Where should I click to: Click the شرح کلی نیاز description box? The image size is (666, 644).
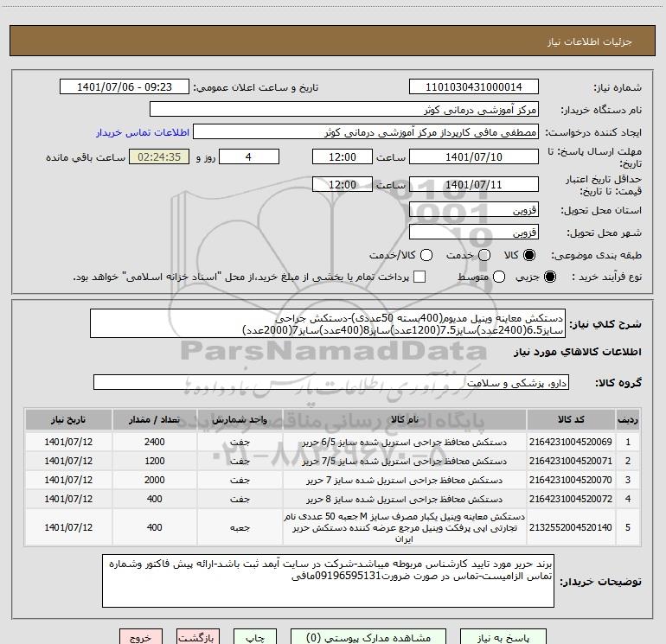[328, 323]
